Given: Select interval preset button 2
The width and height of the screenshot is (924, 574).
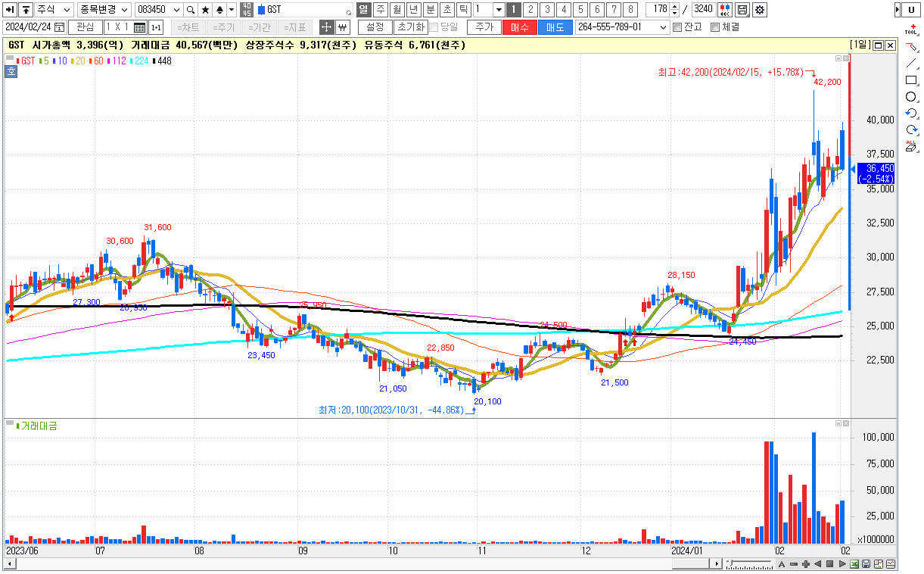Looking at the screenshot, I should [x=530, y=10].
